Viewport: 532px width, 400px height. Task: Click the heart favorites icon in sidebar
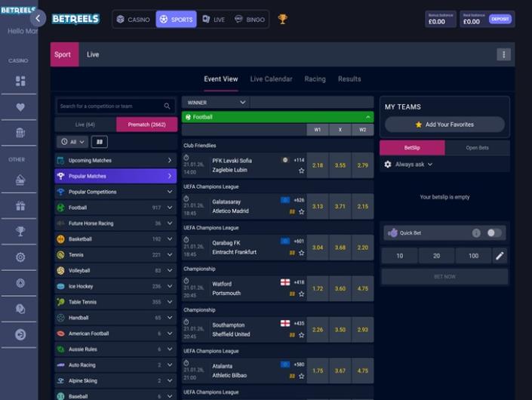coord(20,107)
